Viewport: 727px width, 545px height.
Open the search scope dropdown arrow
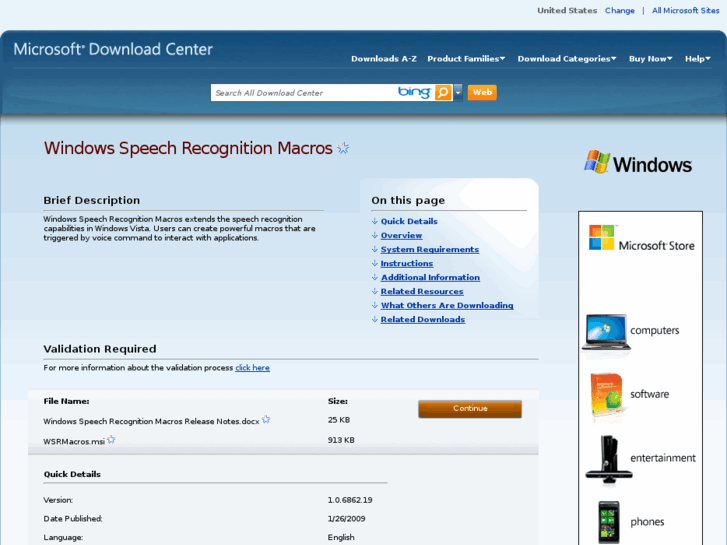click(x=458, y=92)
